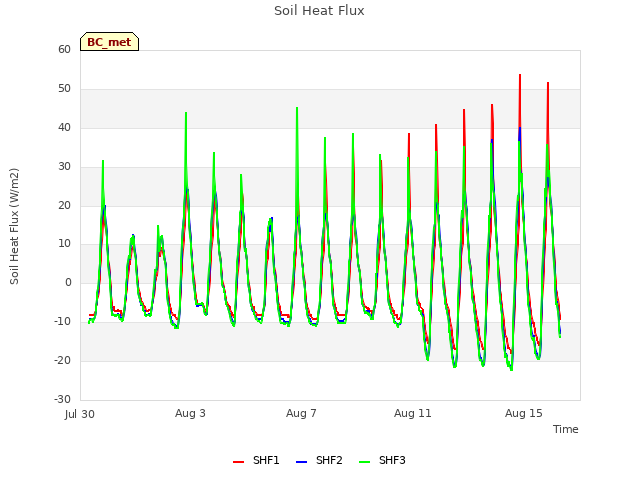The image size is (640, 480).
Task: Click the Time axis label
Action: point(566,429)
